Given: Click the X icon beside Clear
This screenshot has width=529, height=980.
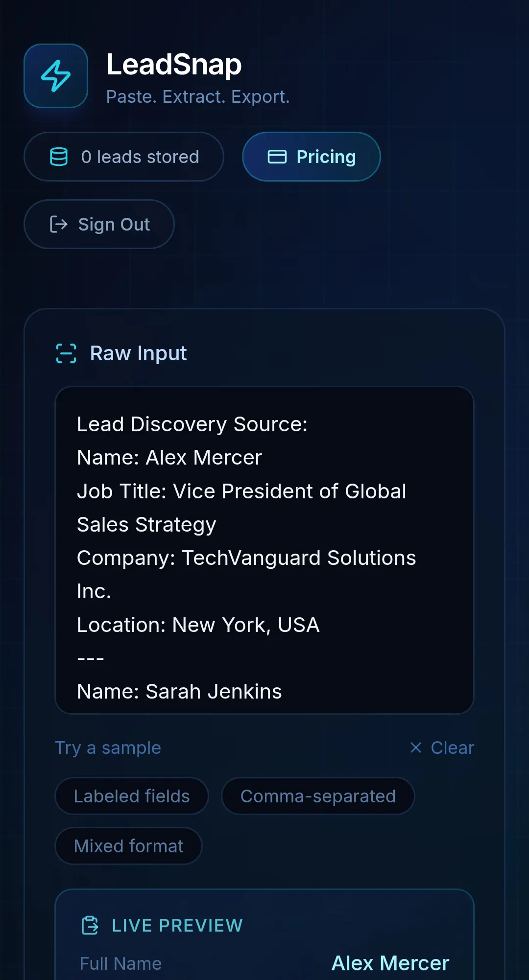Looking at the screenshot, I should point(416,747).
